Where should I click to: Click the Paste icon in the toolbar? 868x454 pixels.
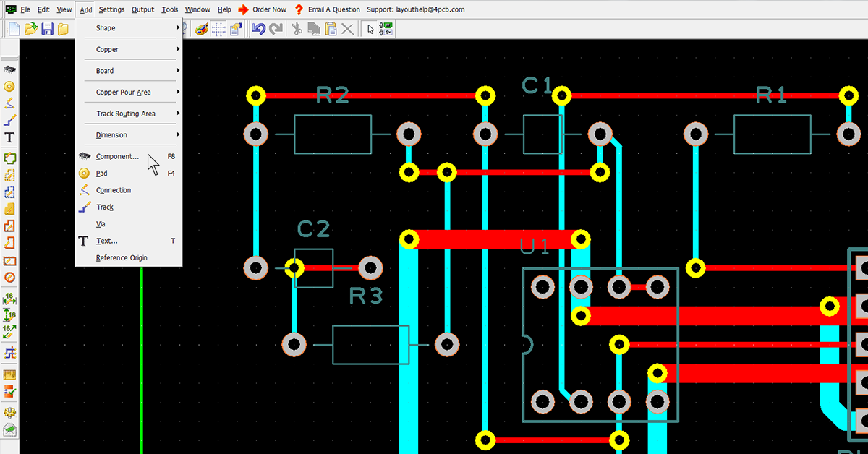(330, 28)
